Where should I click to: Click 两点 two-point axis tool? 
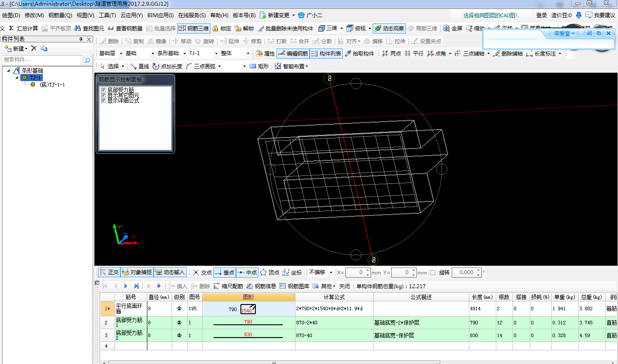point(391,53)
